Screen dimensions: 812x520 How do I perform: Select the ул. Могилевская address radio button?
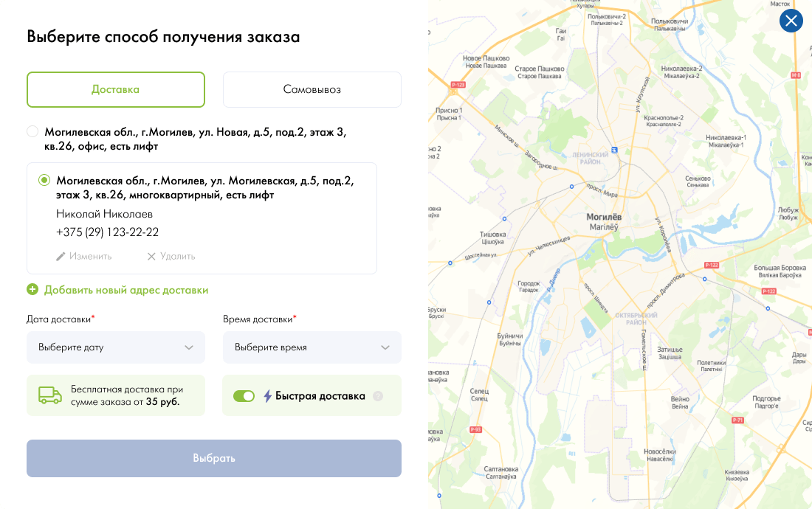44,180
